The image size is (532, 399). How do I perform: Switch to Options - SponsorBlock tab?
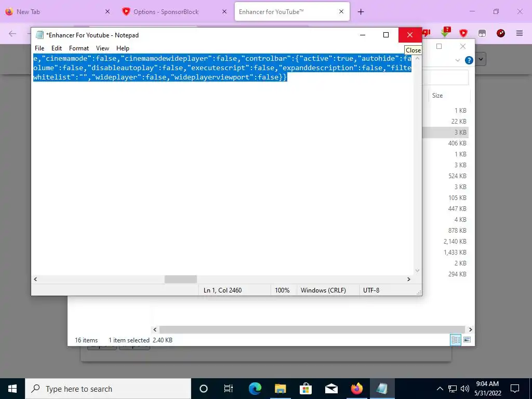pyautogui.click(x=166, y=12)
